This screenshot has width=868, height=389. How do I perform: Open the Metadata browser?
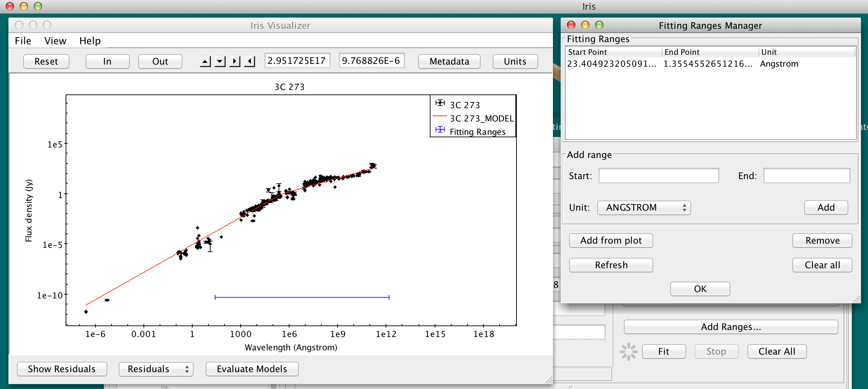pyautogui.click(x=449, y=61)
